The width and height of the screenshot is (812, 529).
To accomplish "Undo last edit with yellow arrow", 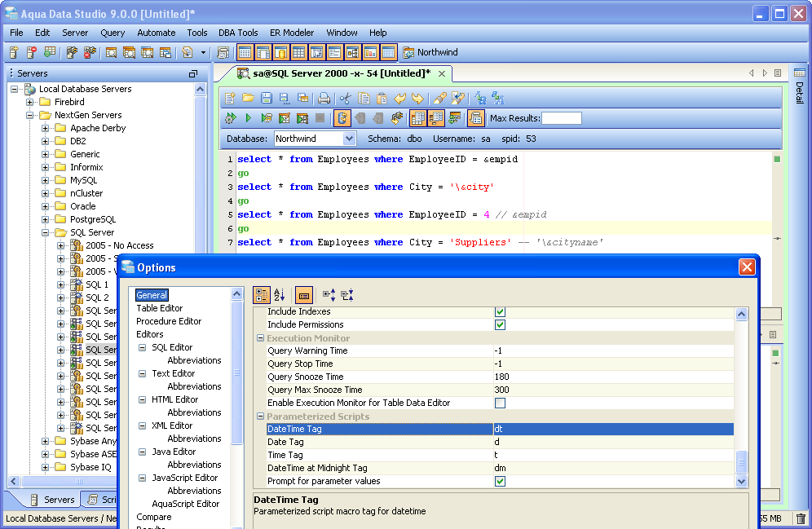I will [399, 98].
